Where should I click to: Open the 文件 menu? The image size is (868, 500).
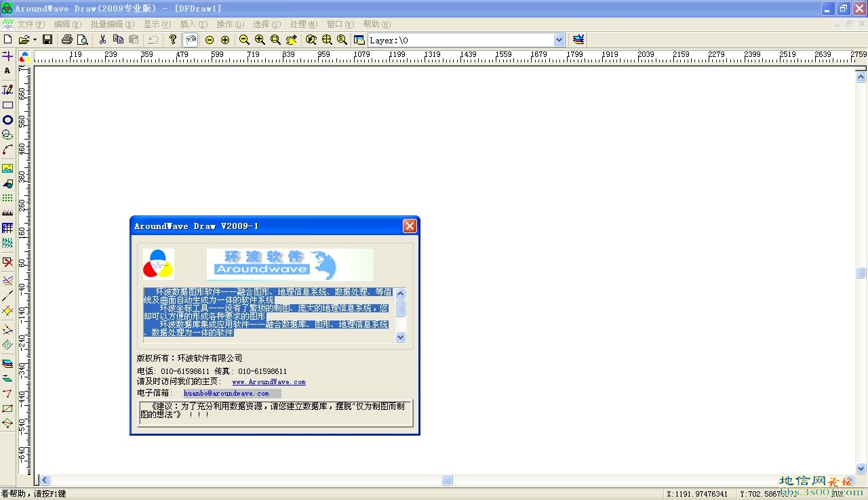(x=31, y=24)
